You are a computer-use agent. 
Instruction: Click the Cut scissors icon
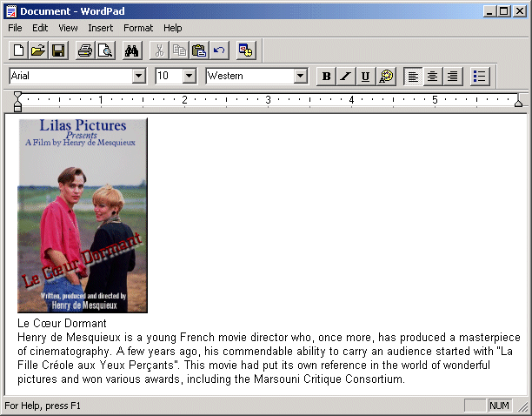[x=159, y=50]
